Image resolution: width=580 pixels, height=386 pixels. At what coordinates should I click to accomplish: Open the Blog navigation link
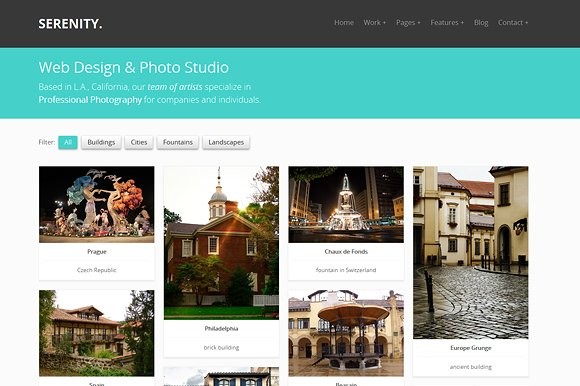[481, 23]
